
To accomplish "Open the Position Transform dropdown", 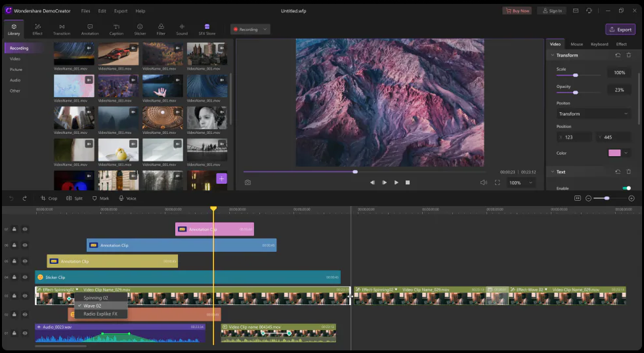I will click(x=593, y=114).
